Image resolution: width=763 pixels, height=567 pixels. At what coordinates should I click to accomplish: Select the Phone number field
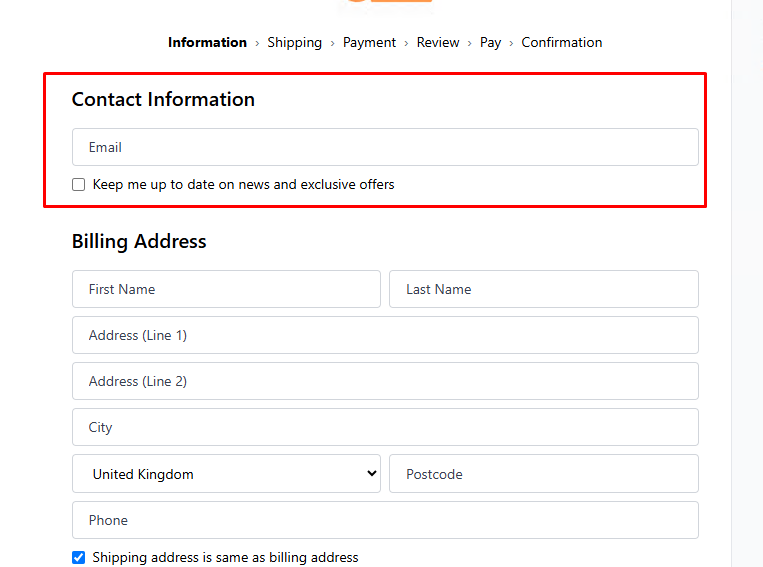click(385, 520)
